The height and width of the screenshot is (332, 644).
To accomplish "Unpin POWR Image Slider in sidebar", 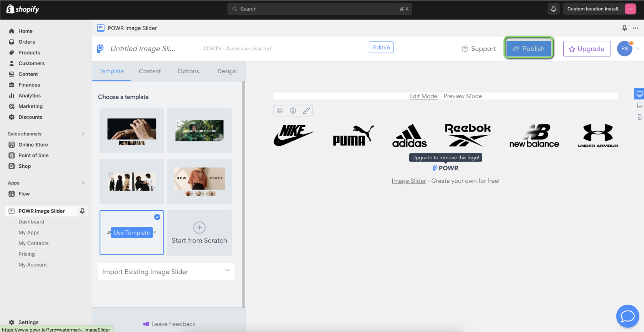I will (x=82, y=211).
